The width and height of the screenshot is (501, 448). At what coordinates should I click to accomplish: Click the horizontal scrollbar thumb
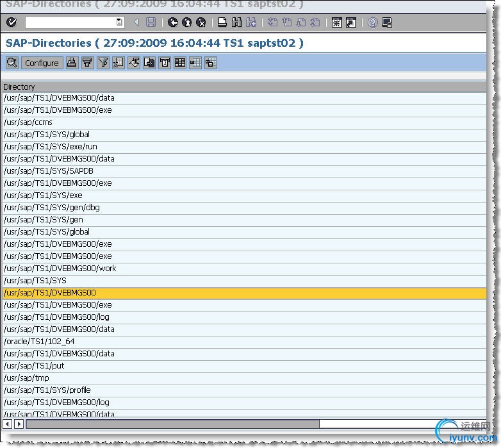tap(172, 424)
